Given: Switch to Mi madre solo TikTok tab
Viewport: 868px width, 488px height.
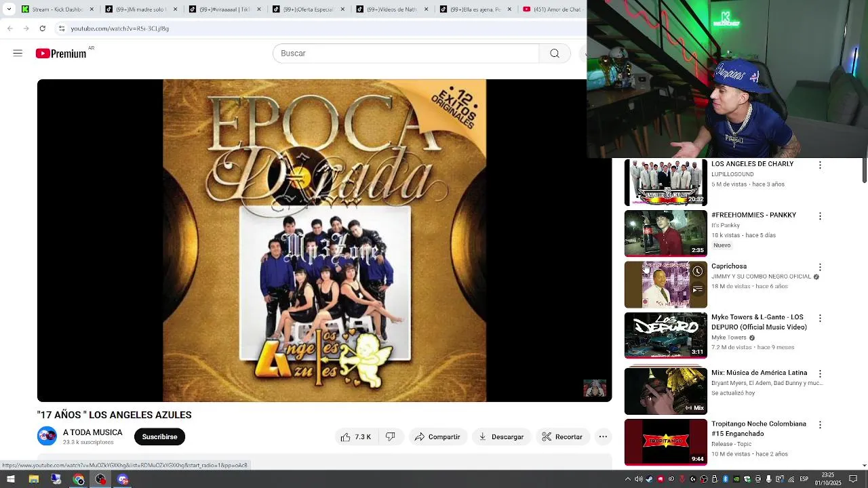Looking at the screenshot, I should pyautogui.click(x=140, y=9).
